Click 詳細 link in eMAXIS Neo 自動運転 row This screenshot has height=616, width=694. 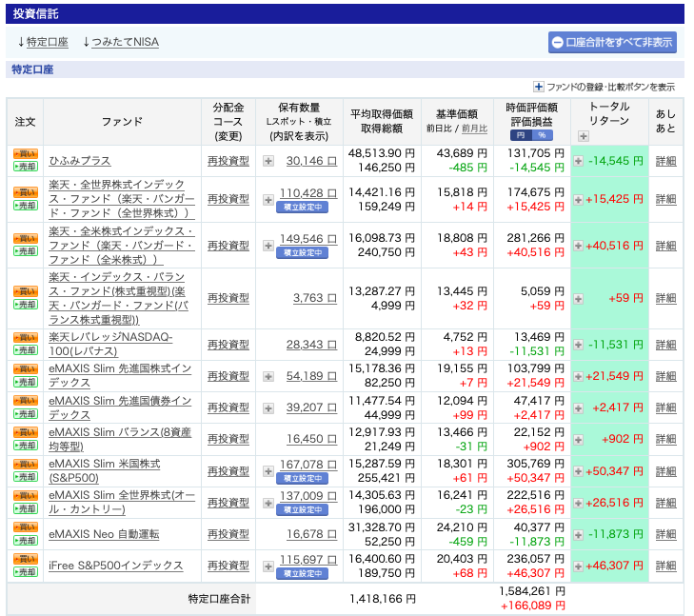(x=665, y=534)
